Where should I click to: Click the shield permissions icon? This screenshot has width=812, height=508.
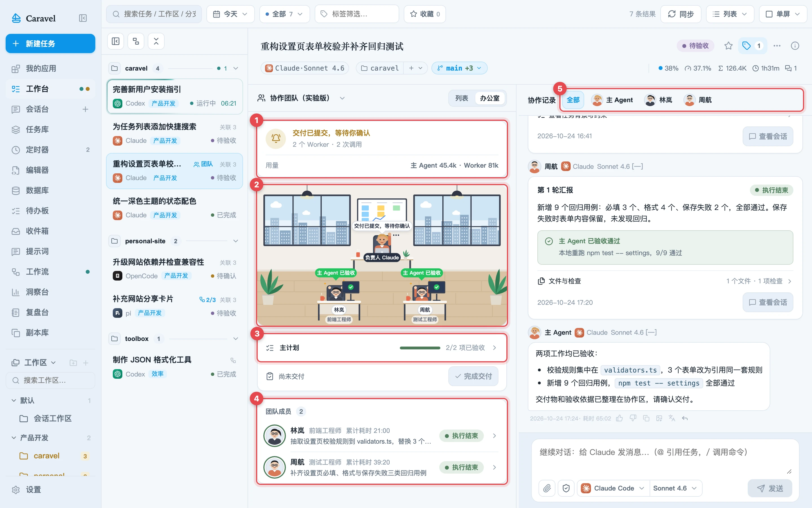[x=566, y=488]
